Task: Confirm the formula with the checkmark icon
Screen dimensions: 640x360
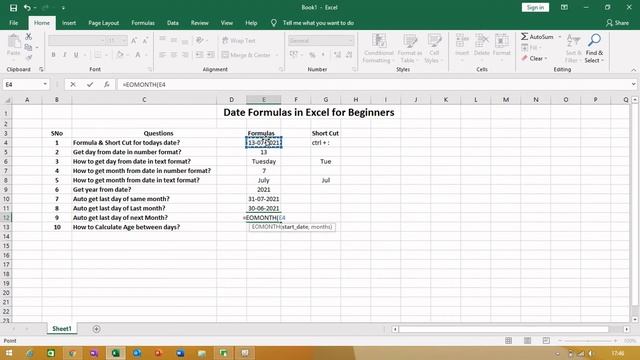Action: point(90,84)
